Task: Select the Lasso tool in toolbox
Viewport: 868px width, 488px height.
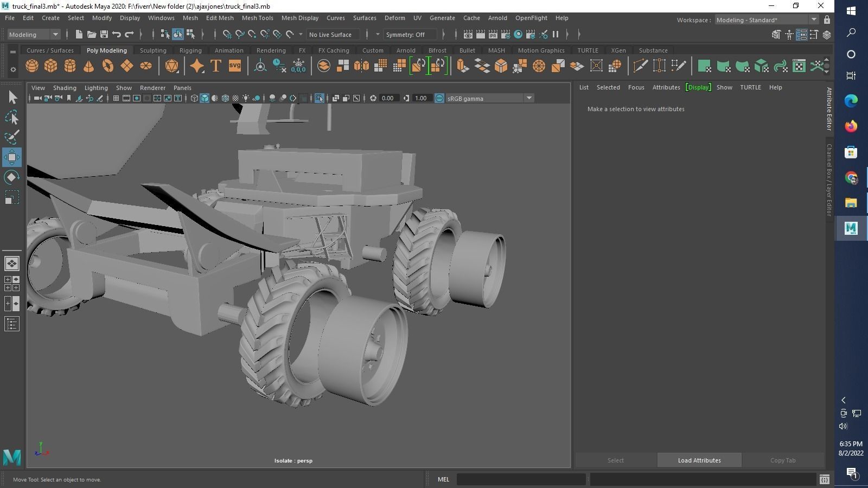Action: tap(12, 118)
